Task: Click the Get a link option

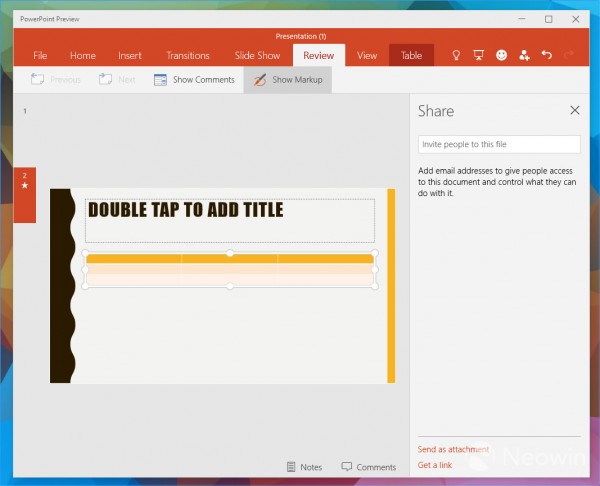Action: tap(435, 465)
